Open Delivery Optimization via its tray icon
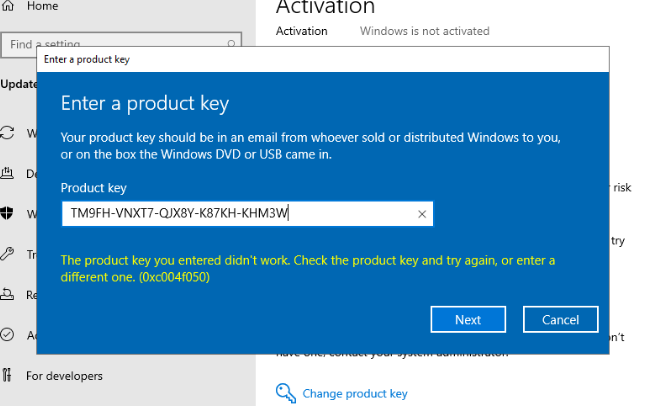The width and height of the screenshot is (657, 406). click(7, 173)
